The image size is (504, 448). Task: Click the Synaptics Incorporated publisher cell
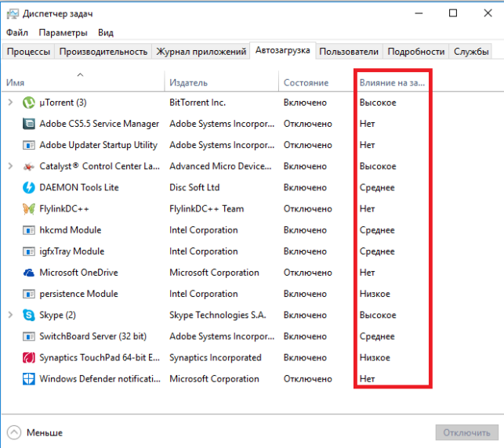click(216, 358)
